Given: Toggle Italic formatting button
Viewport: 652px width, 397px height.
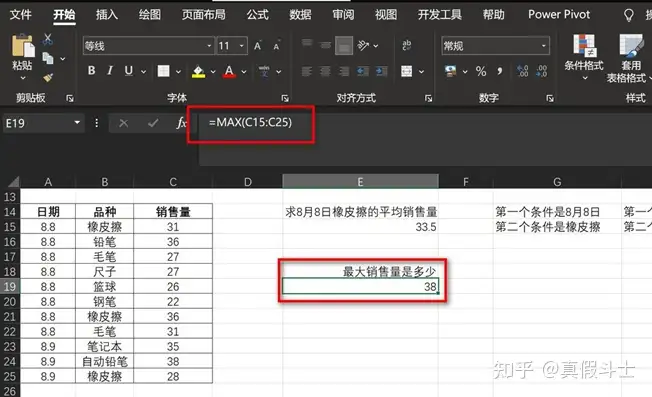Looking at the screenshot, I should pos(110,71).
